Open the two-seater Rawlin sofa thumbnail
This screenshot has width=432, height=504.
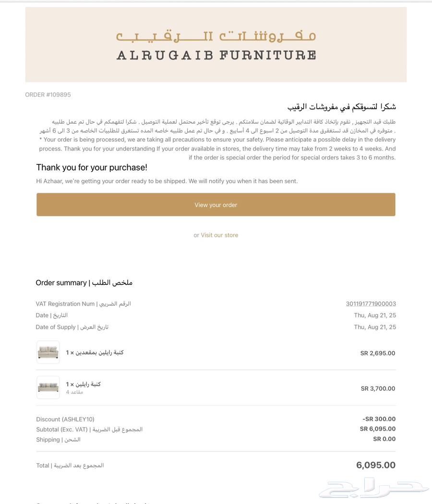(48, 352)
